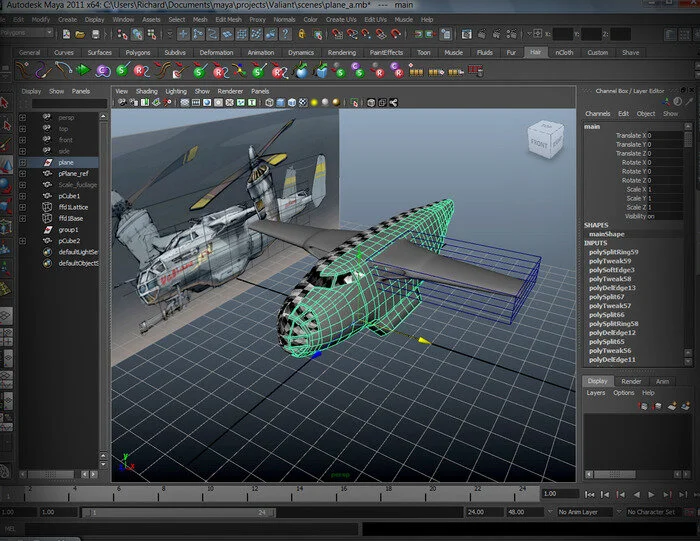
Task: Select the arrow Select tool in toolbox
Action: (x=6, y=103)
